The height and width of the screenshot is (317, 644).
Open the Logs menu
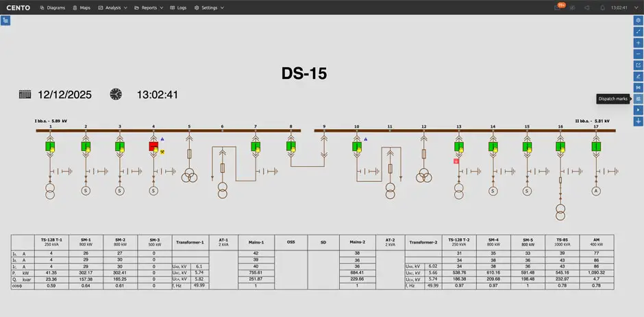tap(178, 8)
